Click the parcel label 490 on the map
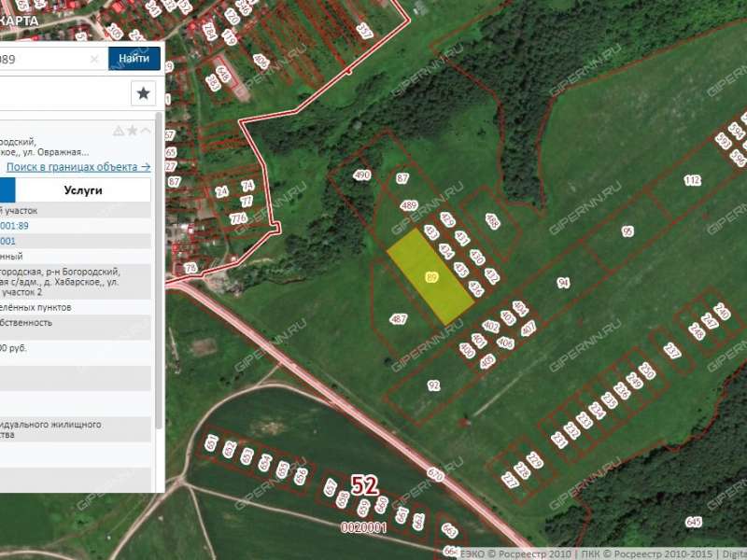The image size is (747, 560). [362, 175]
